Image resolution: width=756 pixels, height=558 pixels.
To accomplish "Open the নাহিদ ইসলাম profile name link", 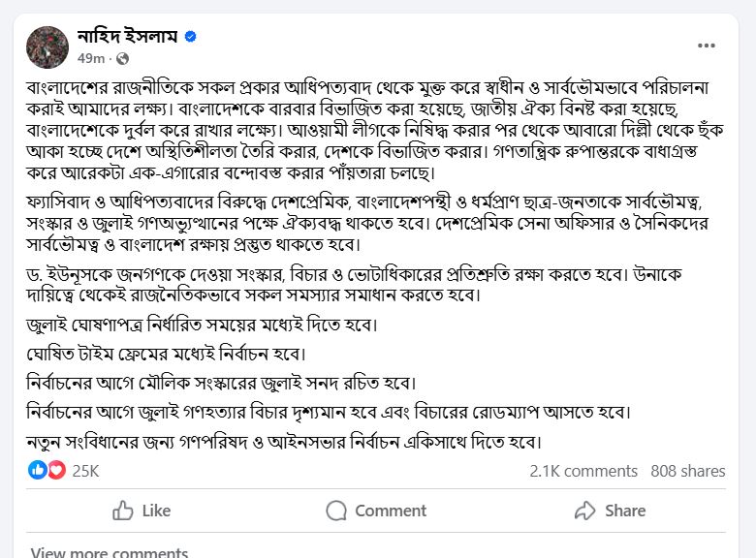I will 126,37.
